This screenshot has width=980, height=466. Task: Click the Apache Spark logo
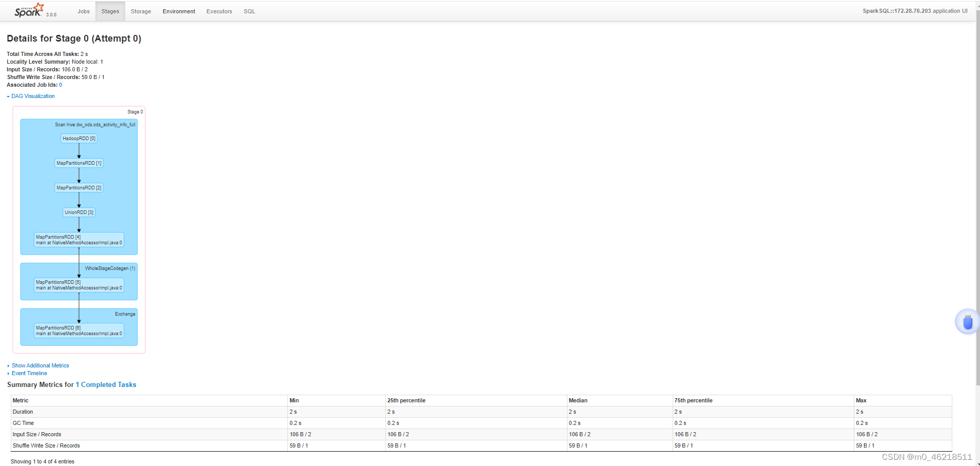pos(29,10)
